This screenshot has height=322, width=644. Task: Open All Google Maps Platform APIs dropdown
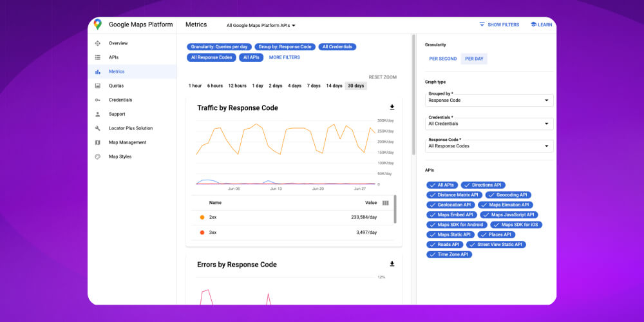261,26
